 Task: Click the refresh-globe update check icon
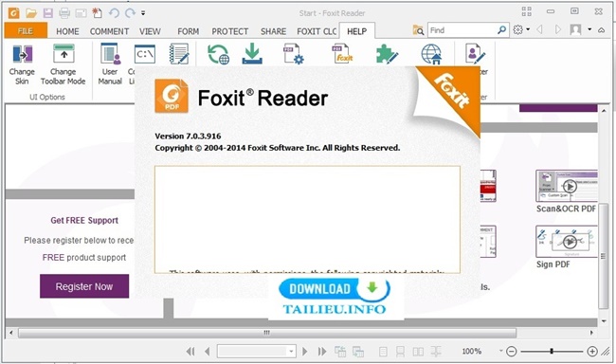tap(218, 54)
